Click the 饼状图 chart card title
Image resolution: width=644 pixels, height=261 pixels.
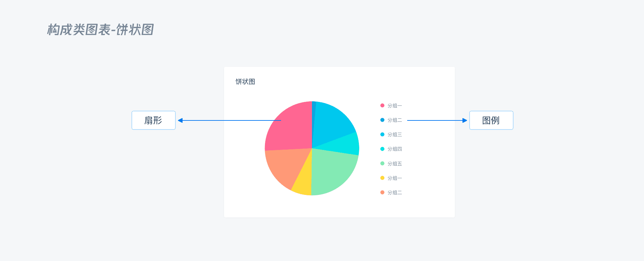click(245, 82)
